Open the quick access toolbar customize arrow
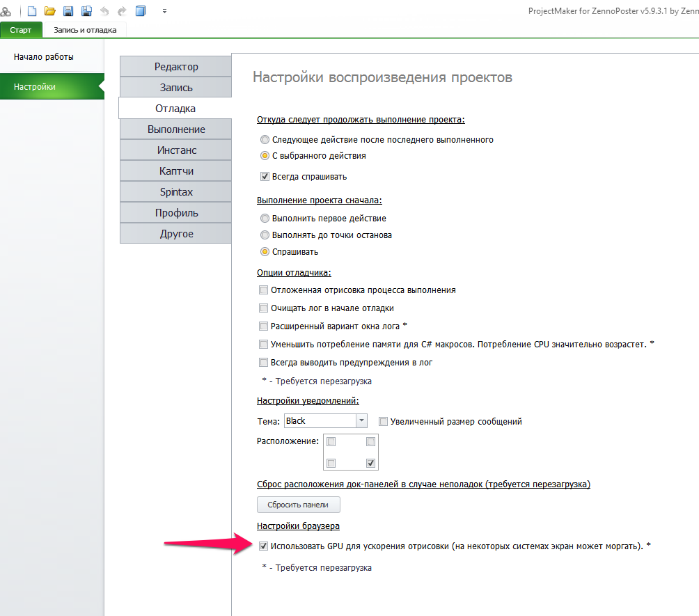Viewport: 699px width, 616px height. click(x=164, y=11)
